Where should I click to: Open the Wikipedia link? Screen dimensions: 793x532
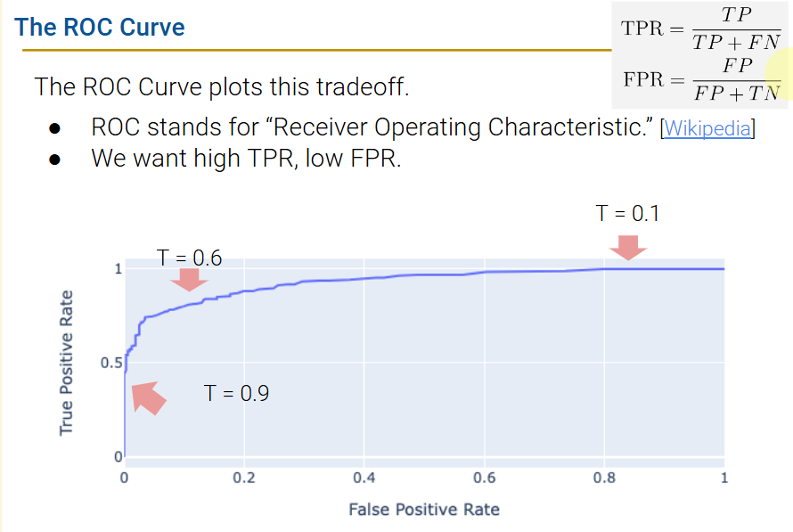point(708,128)
